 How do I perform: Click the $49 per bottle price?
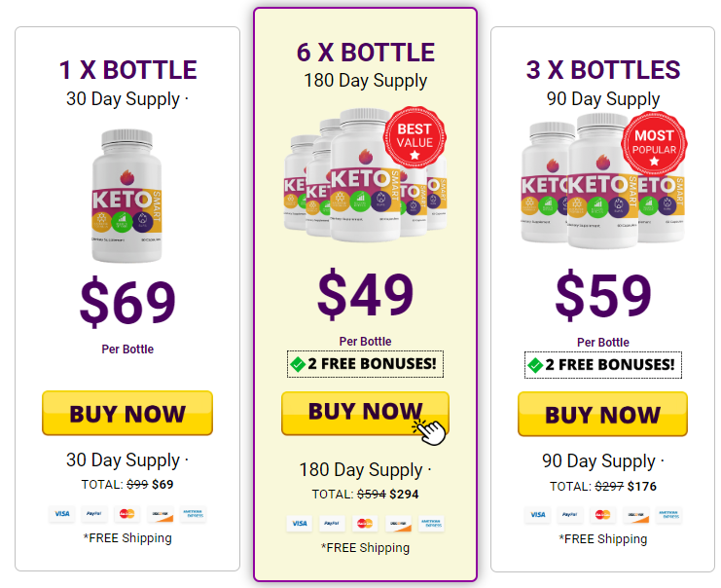(366, 295)
